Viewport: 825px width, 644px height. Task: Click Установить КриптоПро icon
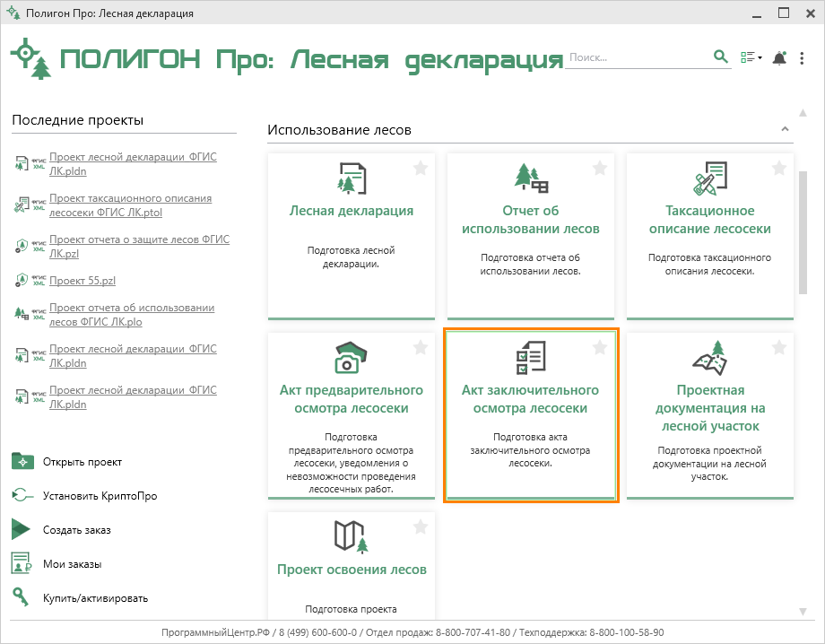coord(22,495)
